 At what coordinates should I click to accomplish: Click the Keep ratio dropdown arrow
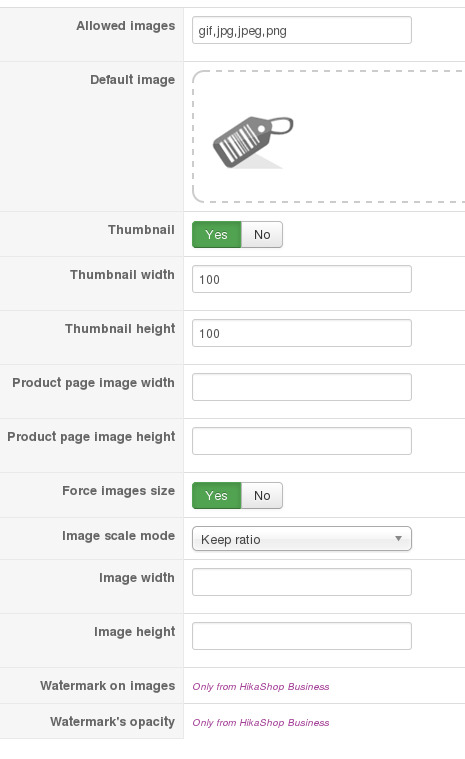(x=398, y=539)
